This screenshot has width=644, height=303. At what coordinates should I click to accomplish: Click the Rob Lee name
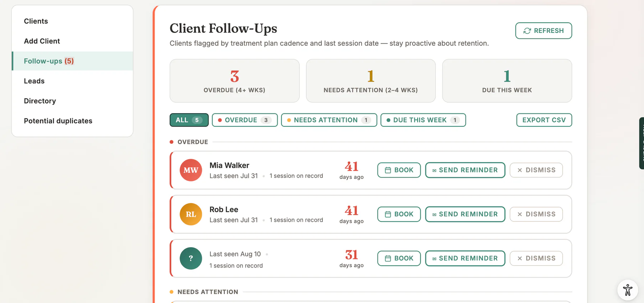(x=224, y=209)
